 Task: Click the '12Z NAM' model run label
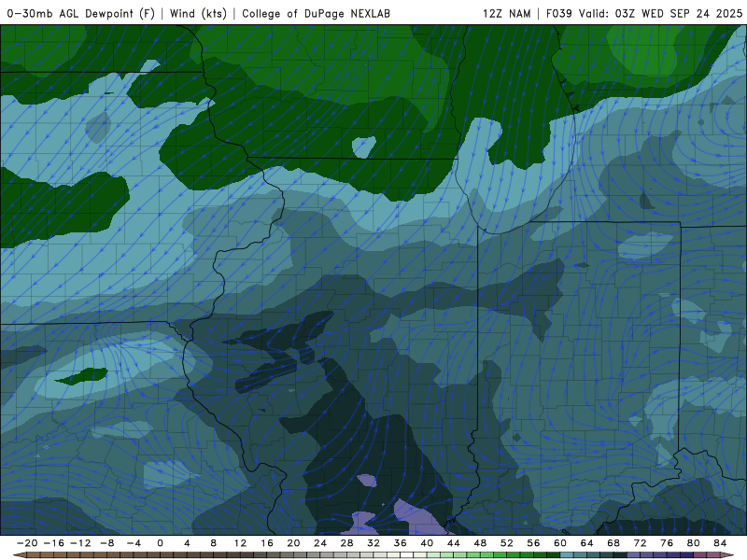click(506, 13)
